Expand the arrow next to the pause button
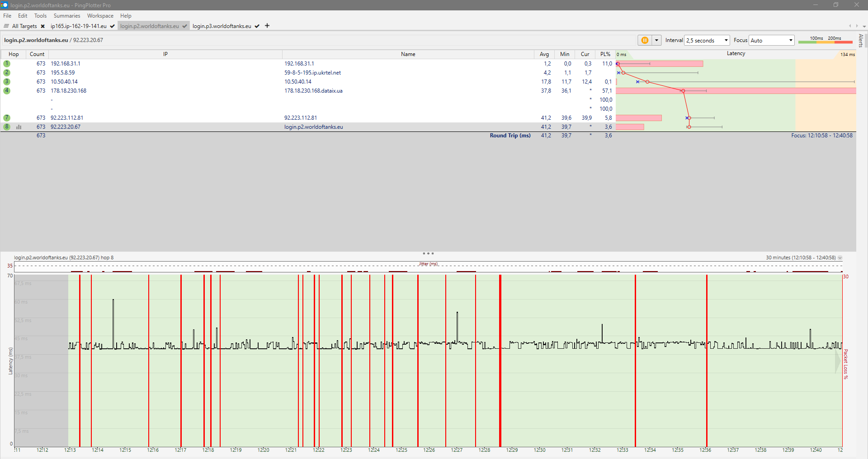Image resolution: width=868 pixels, height=459 pixels. [657, 40]
